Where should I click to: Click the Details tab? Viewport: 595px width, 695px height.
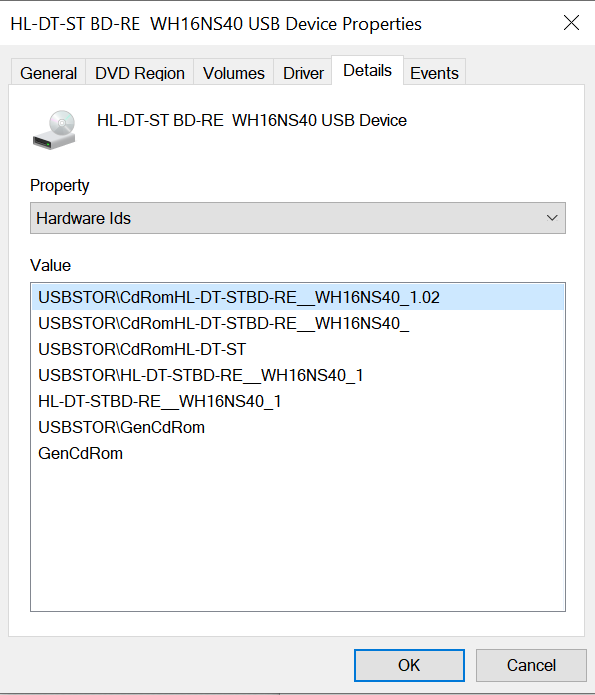367,70
